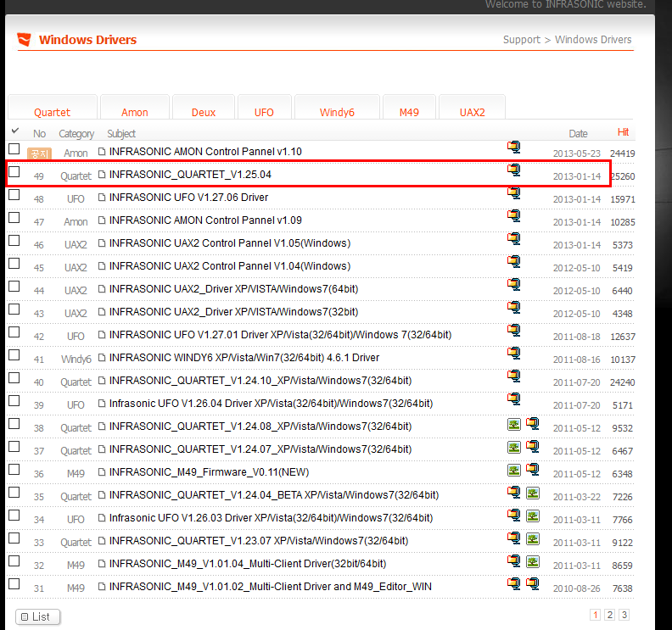The image size is (672, 630).
Task: Click download icon in QUARTET_V1.24.04_BETA row
Action: tap(514, 492)
